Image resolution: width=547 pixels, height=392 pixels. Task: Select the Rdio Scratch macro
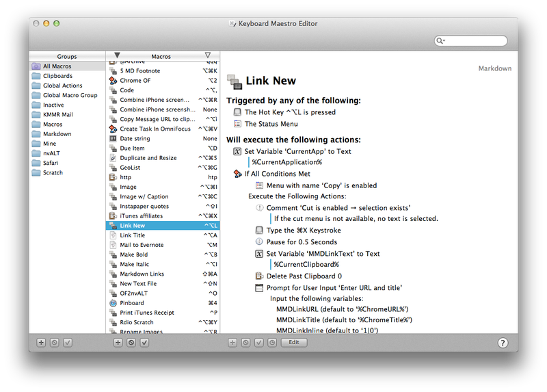pos(163,322)
